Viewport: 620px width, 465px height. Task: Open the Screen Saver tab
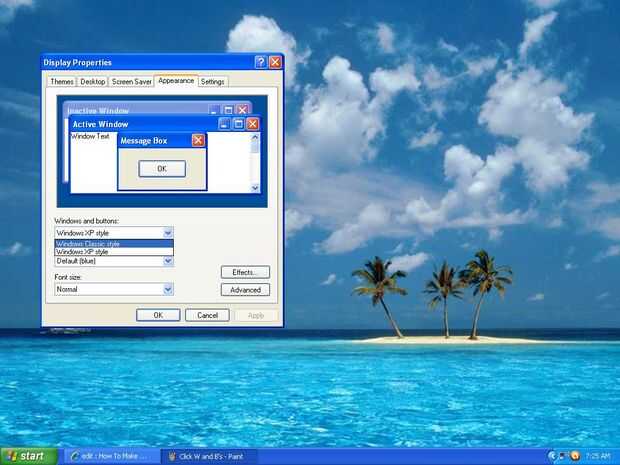pyautogui.click(x=131, y=81)
